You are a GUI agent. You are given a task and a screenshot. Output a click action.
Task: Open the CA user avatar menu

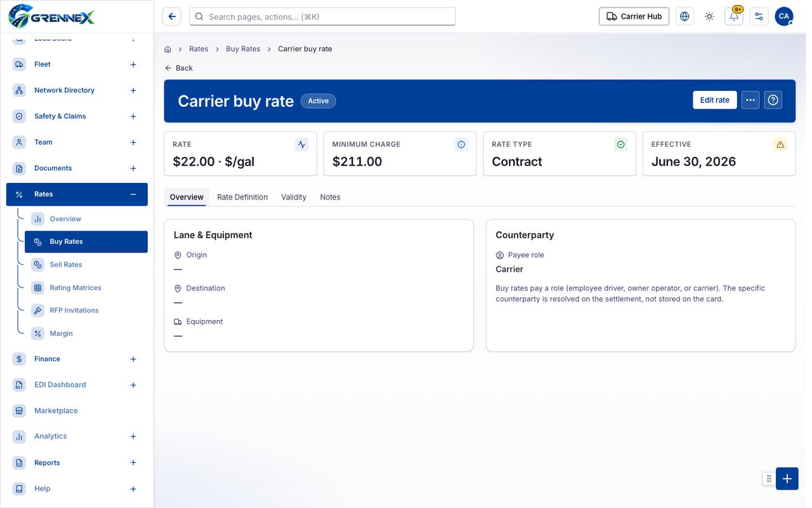coord(784,17)
